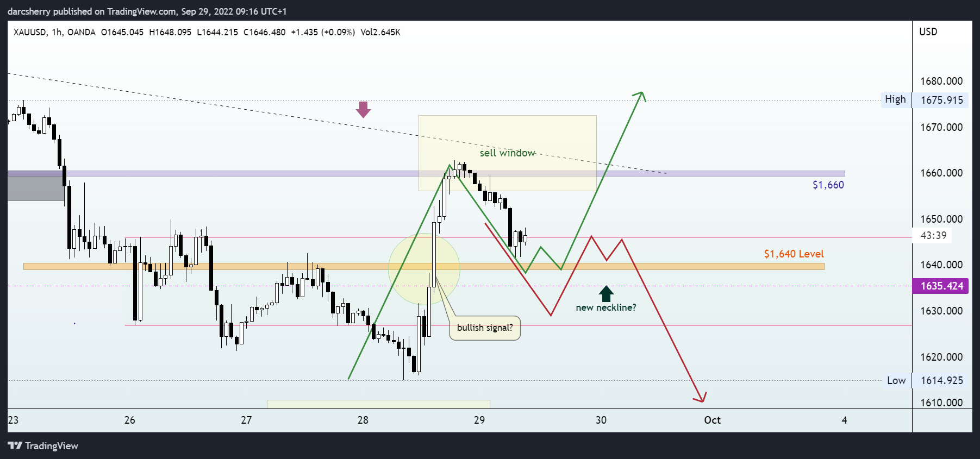Click the Vol2.645K volume label

[x=380, y=32]
